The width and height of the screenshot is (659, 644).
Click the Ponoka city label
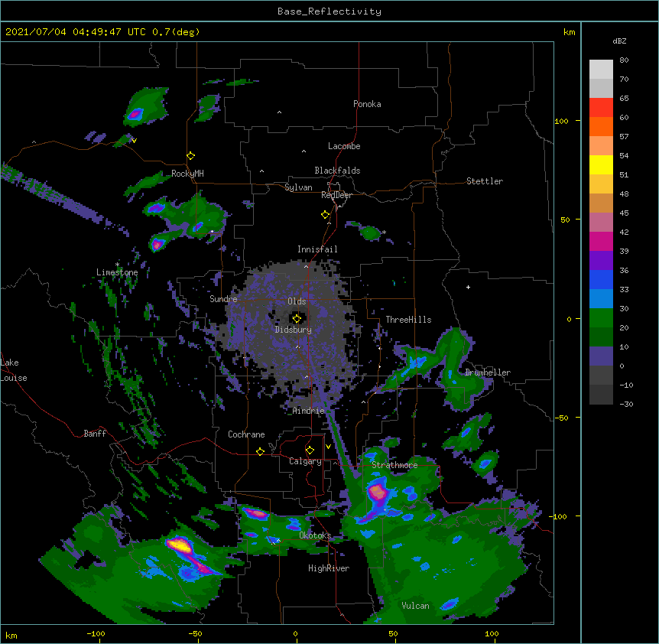[367, 104]
